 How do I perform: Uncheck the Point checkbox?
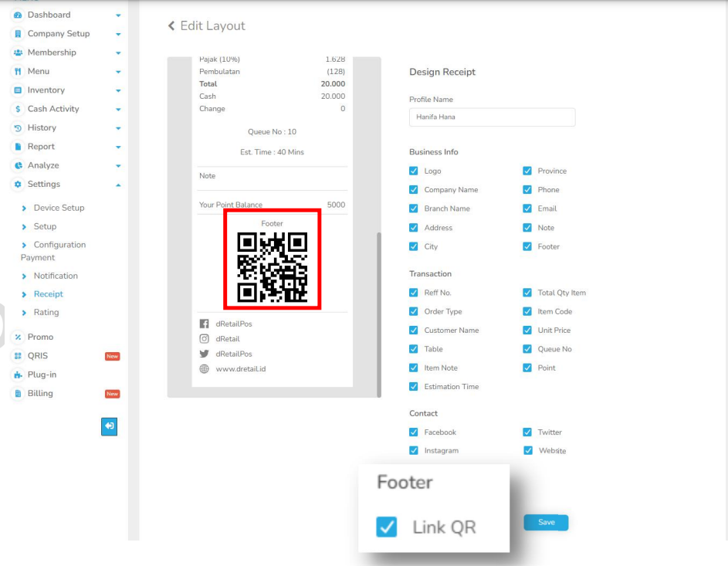[x=527, y=368]
